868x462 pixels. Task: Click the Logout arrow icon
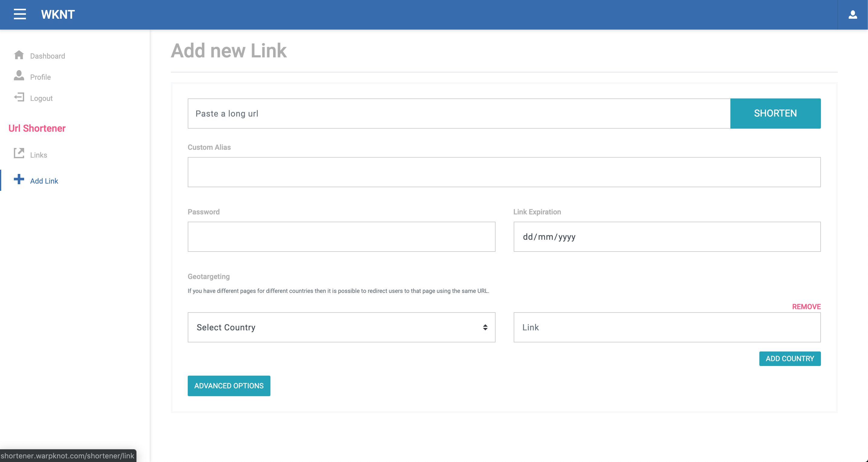(x=19, y=98)
